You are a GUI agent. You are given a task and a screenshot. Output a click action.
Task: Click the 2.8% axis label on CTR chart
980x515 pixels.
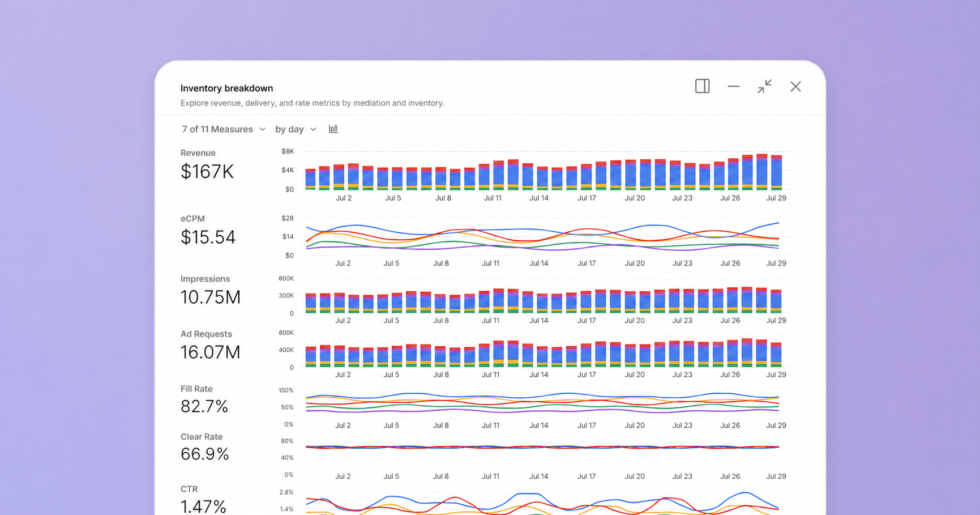pyautogui.click(x=286, y=492)
